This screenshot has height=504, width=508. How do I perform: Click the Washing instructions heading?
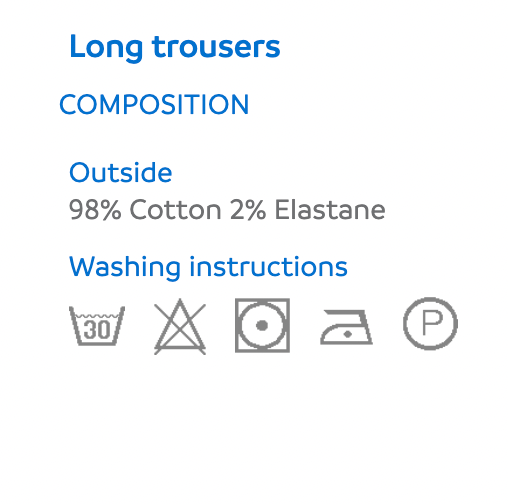[x=208, y=268]
